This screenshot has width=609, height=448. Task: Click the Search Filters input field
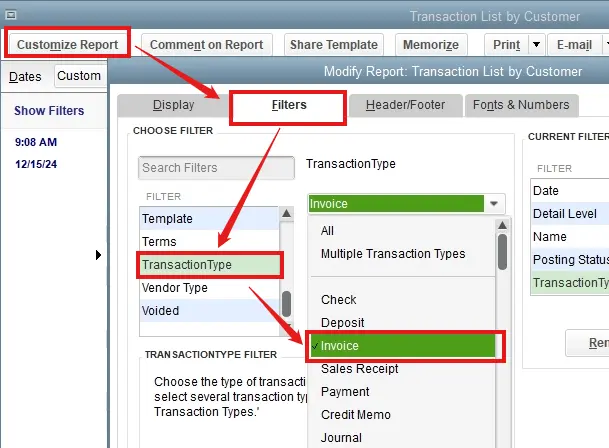pyautogui.click(x=216, y=168)
